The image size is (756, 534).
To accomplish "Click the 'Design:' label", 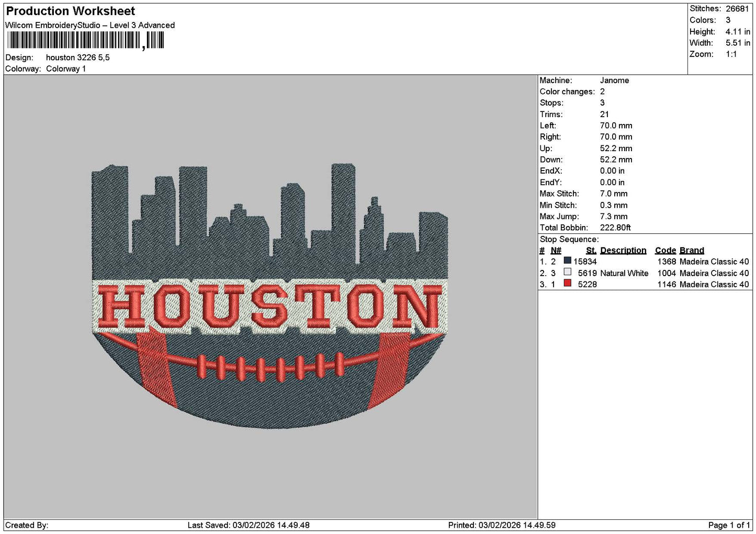I will [19, 58].
